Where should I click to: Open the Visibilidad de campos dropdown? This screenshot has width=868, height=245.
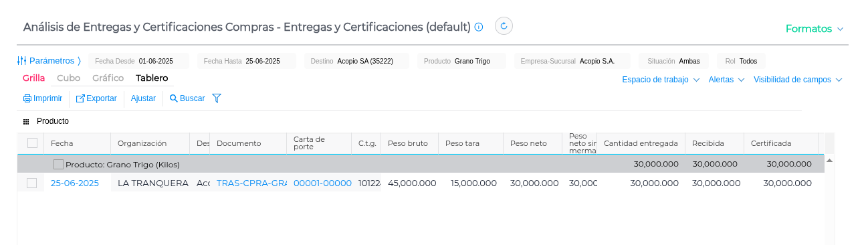tap(797, 80)
